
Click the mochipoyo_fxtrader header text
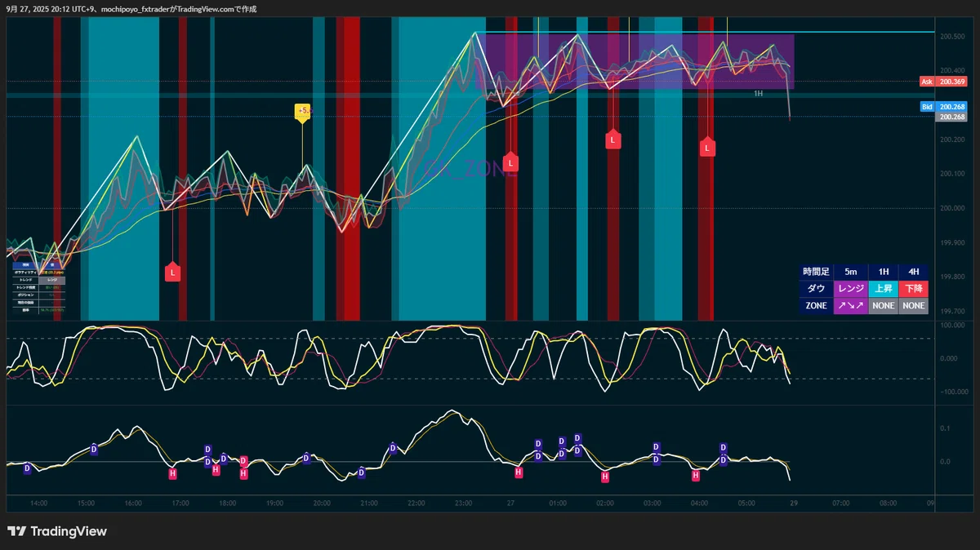[x=135, y=9]
